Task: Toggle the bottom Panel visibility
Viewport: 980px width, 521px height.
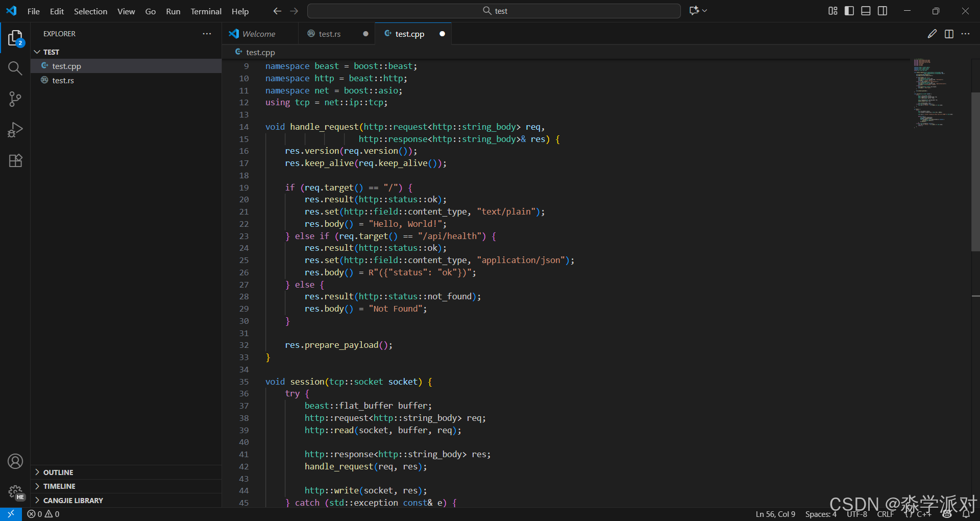Action: click(866, 11)
